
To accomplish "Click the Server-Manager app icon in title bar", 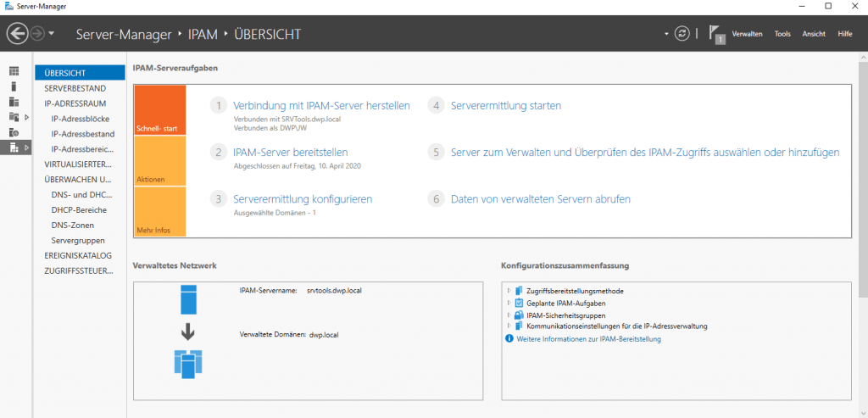I will 8,6.
